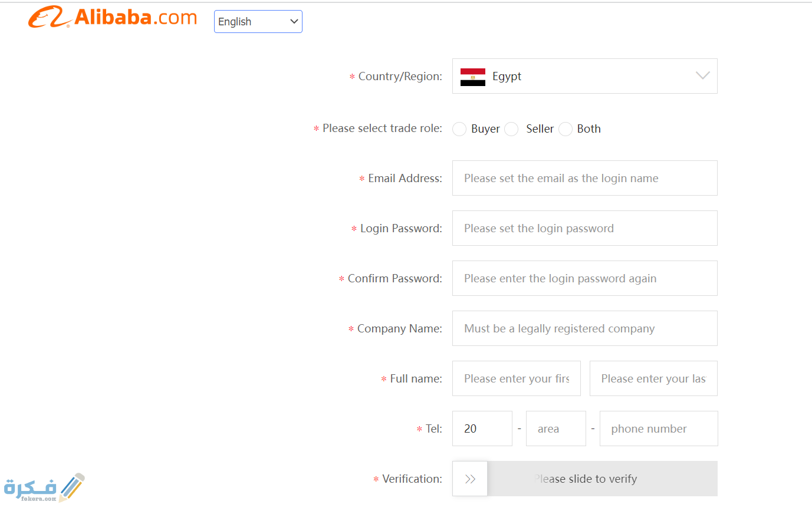Click the fokora pencil watermark logo
This screenshot has height=511, width=812.
(x=44, y=487)
